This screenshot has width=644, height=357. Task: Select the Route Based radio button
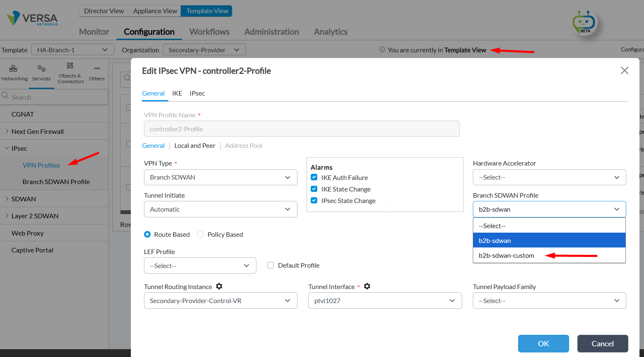[x=147, y=234]
